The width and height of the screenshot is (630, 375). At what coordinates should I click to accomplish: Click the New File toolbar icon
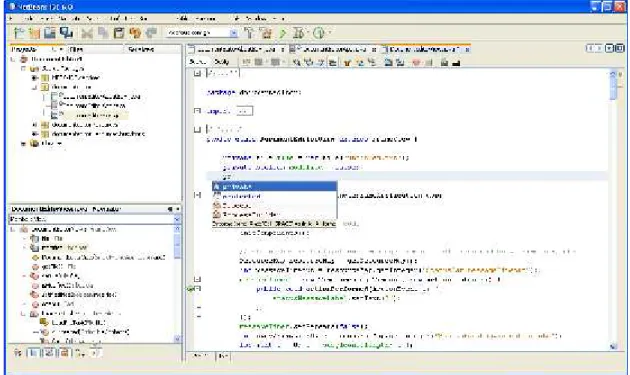pyautogui.click(x=18, y=33)
